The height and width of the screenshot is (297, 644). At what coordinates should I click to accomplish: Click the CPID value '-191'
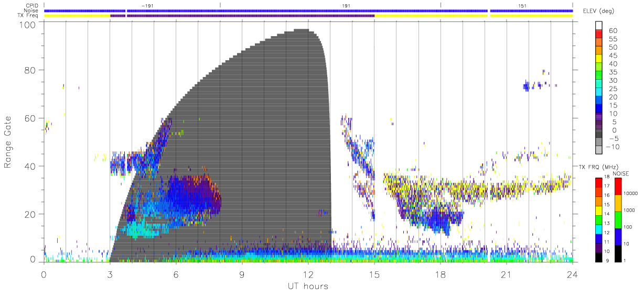point(148,6)
